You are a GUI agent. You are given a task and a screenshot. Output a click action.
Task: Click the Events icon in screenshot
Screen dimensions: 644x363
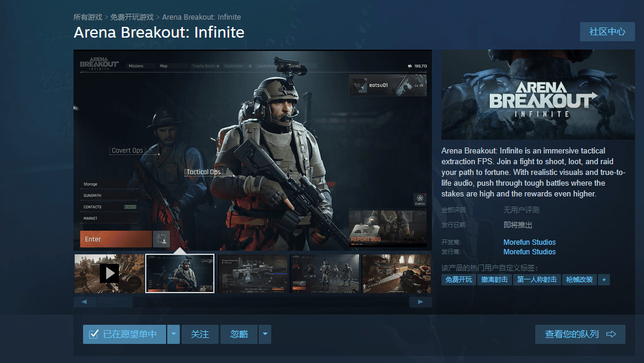[420, 199]
